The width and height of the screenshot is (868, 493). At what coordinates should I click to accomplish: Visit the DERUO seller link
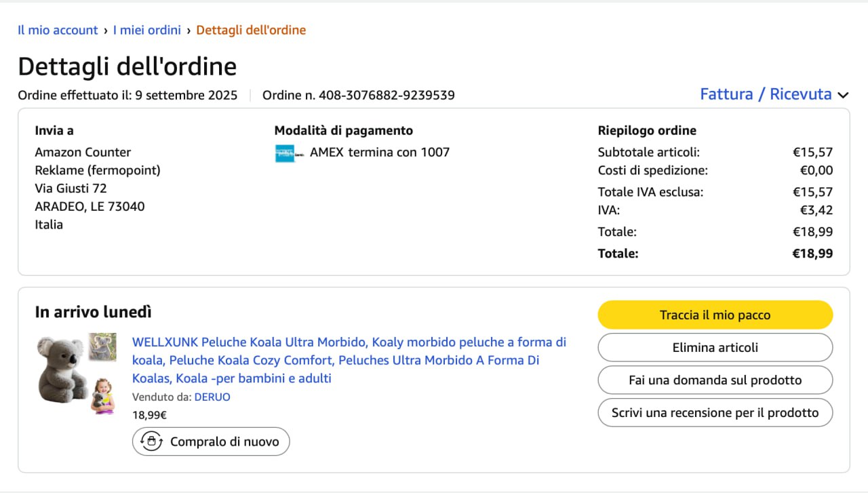point(212,397)
